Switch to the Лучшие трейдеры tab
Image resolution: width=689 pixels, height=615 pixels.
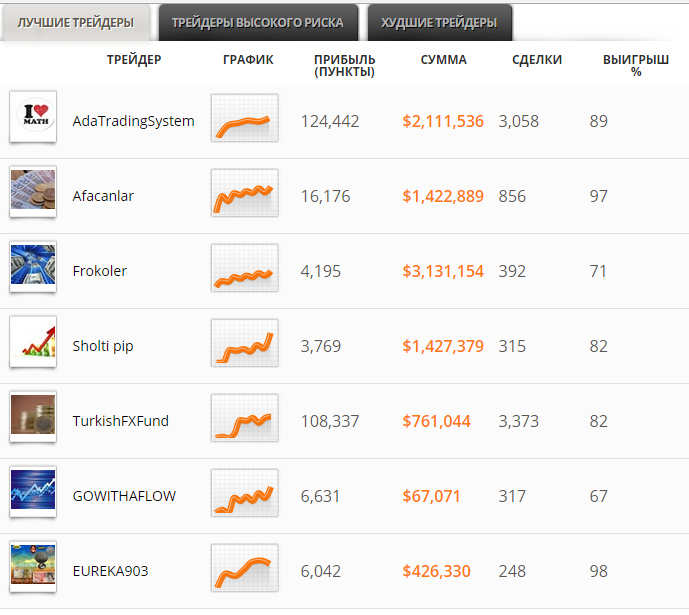(75, 22)
